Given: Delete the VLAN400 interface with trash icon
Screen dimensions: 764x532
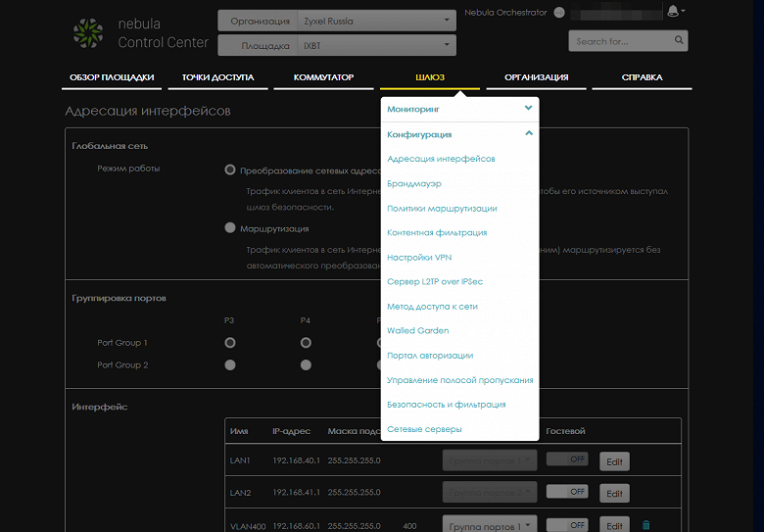Looking at the screenshot, I should coord(646,525).
